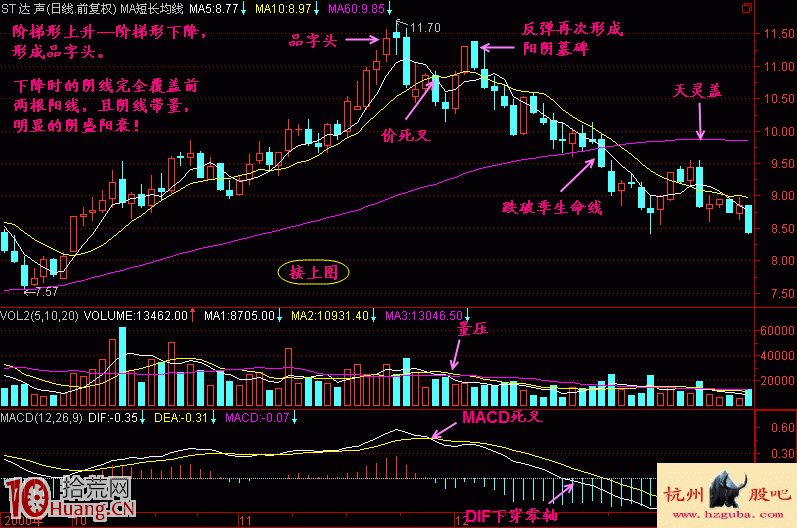The height and width of the screenshot is (528, 797).
Task: Click the ST达声(日线.前复权) chart title
Action: point(59,8)
